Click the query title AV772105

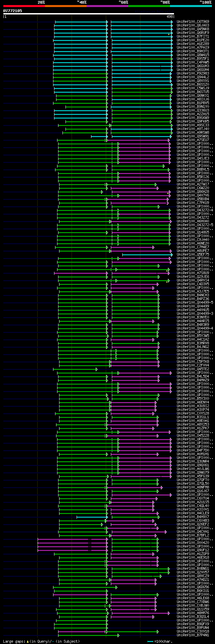(13, 11)
